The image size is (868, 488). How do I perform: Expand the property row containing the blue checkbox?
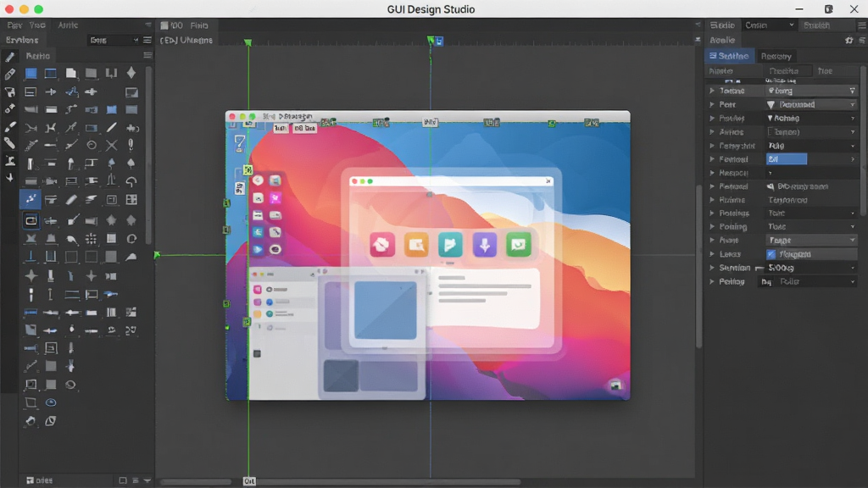[712, 254]
